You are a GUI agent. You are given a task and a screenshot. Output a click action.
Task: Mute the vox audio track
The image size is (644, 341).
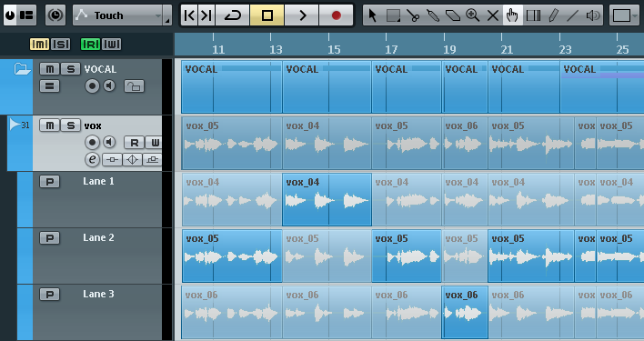(50, 125)
